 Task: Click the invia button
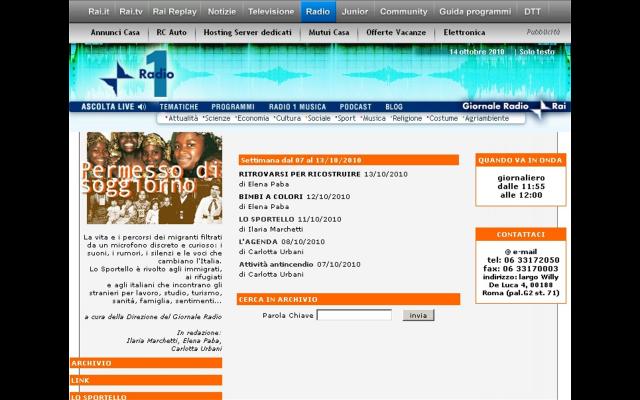418,315
